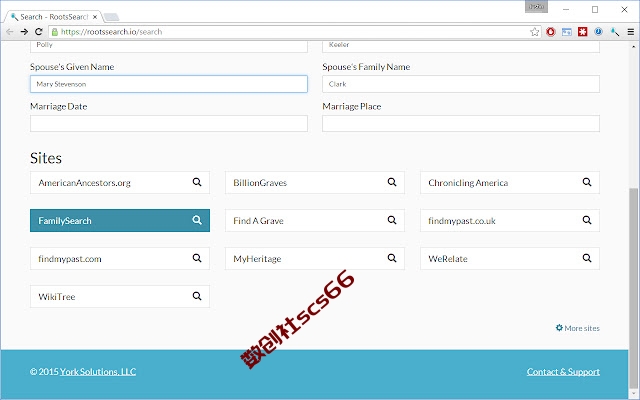Click the browser address bar URL

click(x=111, y=32)
